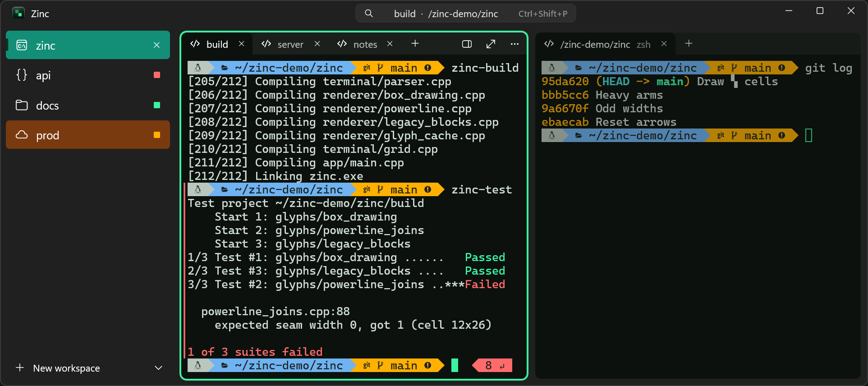
Task: Close the notes tab
Action: pos(390,44)
